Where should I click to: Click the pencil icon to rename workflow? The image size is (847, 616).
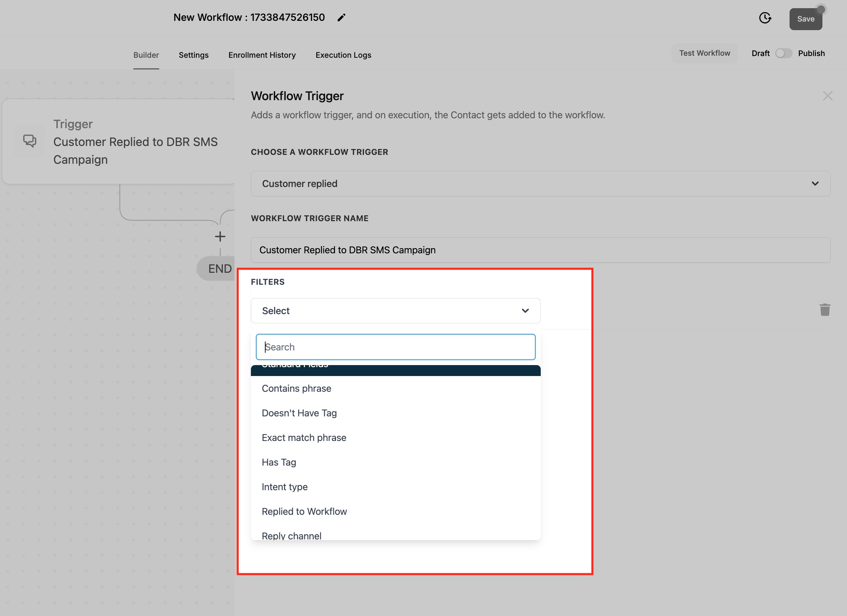click(x=341, y=17)
